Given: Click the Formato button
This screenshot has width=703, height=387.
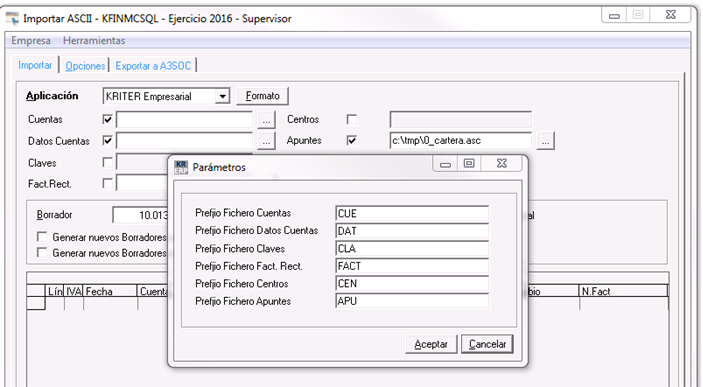Looking at the screenshot, I should pyautogui.click(x=262, y=96).
